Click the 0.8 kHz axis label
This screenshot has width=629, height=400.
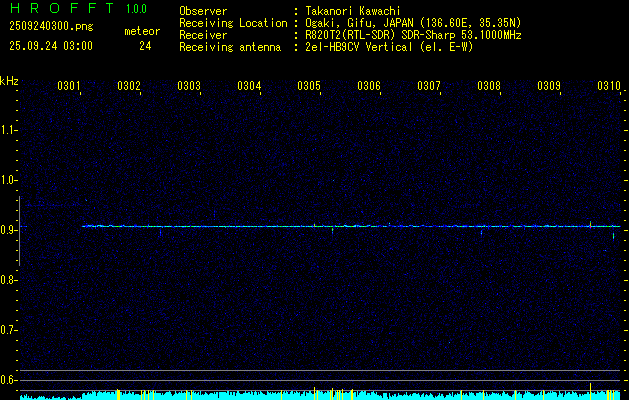8,280
